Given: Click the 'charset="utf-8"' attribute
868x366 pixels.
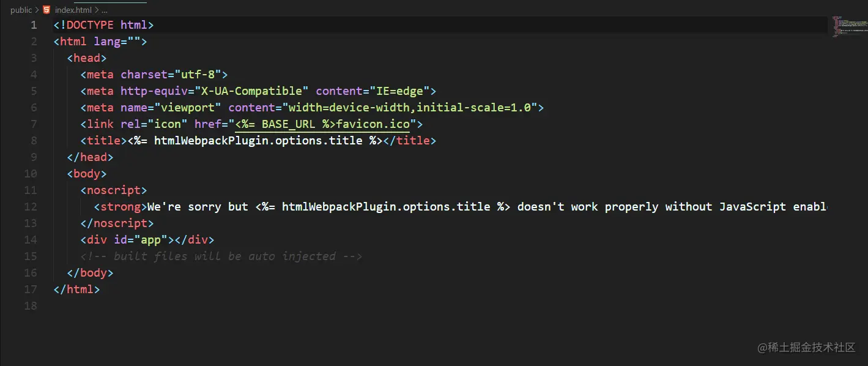Looking at the screenshot, I should [x=171, y=75].
